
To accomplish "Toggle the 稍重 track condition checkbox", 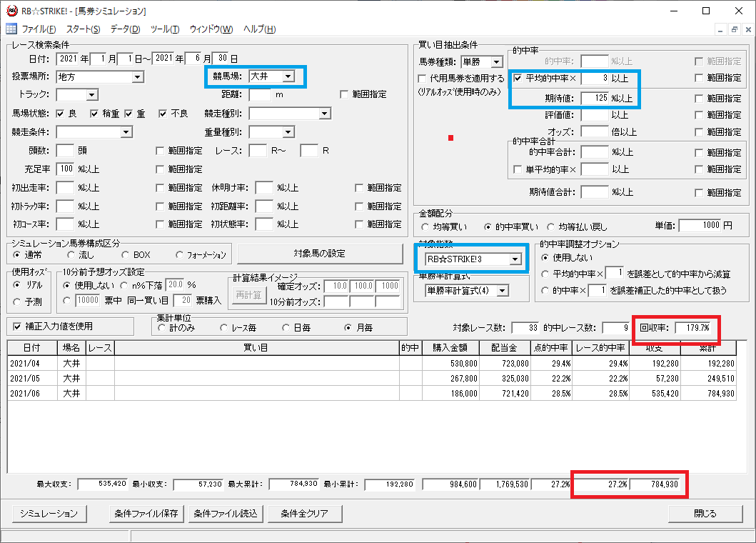I will click(94, 114).
